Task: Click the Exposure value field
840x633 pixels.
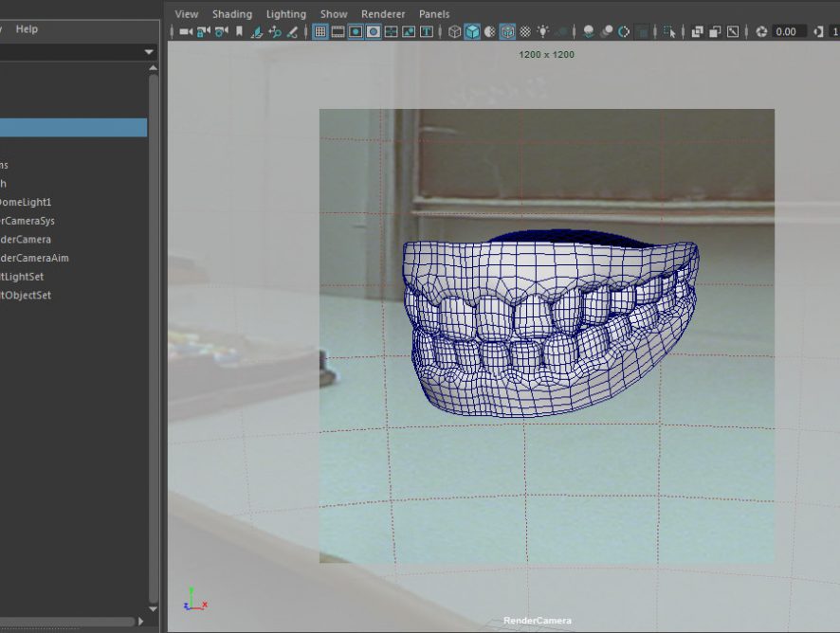Action: pyautogui.click(x=788, y=31)
